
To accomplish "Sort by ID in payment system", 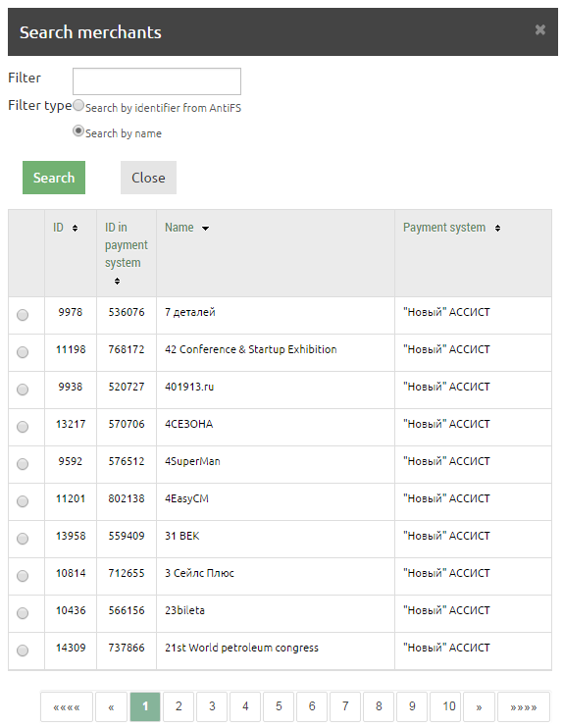I will [117, 281].
